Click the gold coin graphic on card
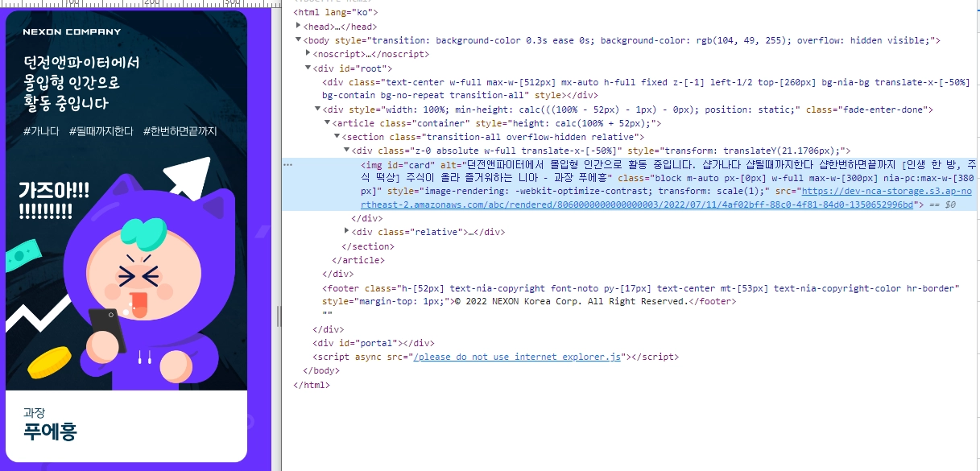 click(x=50, y=362)
